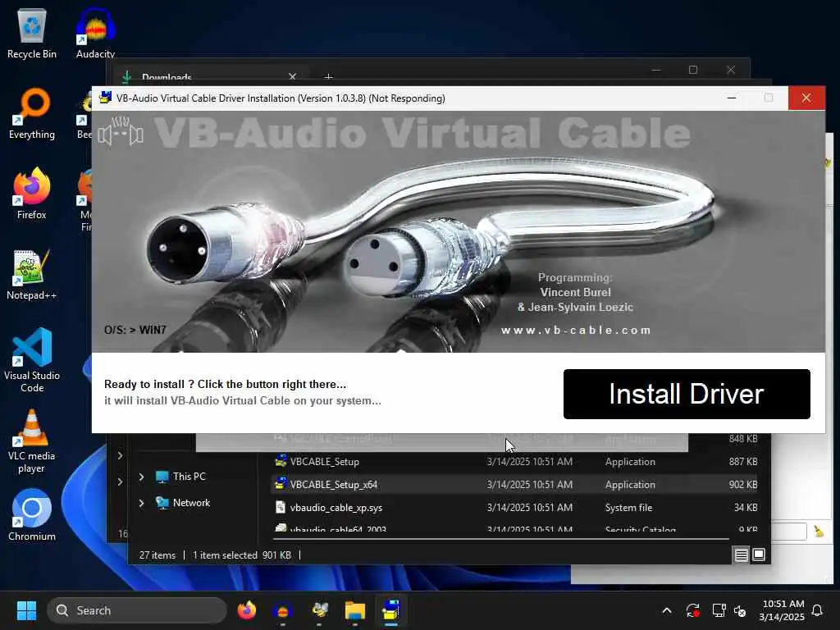This screenshot has height=630, width=840.
Task: Select the Chromium desktop shortcut
Action: click(32, 515)
